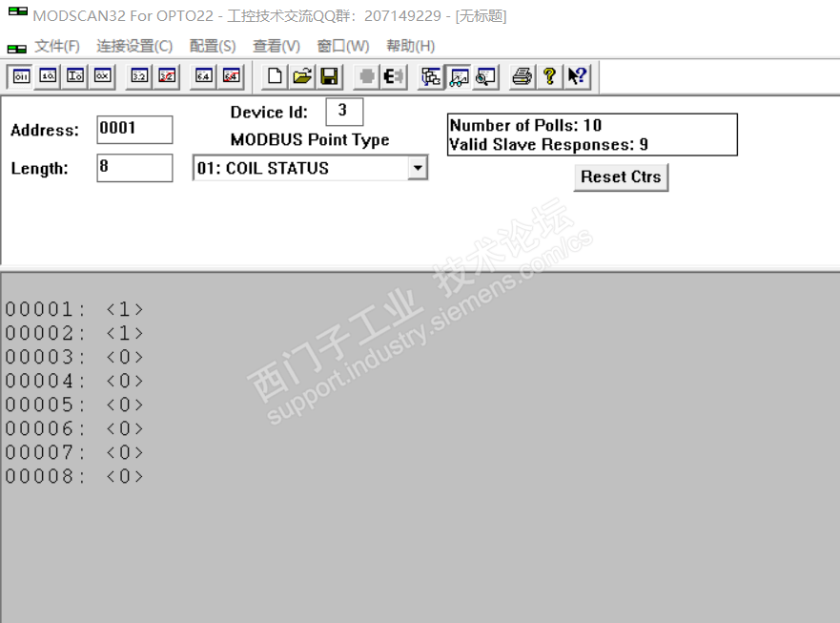The width and height of the screenshot is (840, 623).
Task: Select coil row 00002 value
Action: tap(125, 334)
